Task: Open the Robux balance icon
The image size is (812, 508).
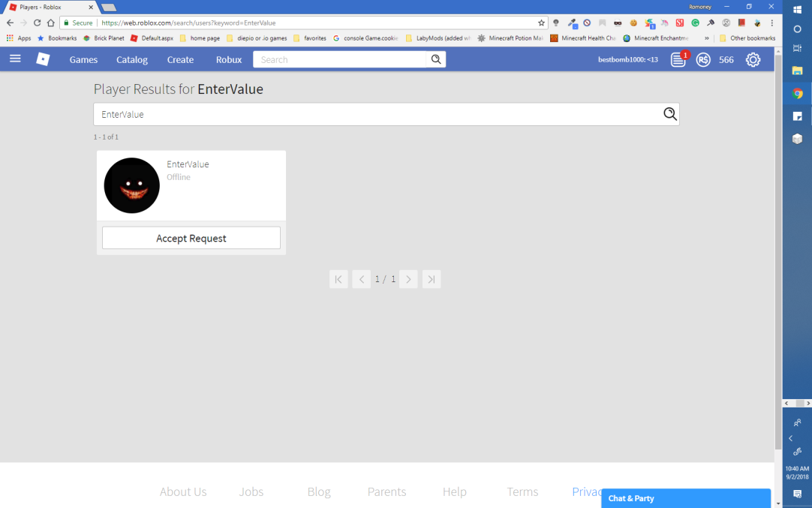Action: pos(702,59)
